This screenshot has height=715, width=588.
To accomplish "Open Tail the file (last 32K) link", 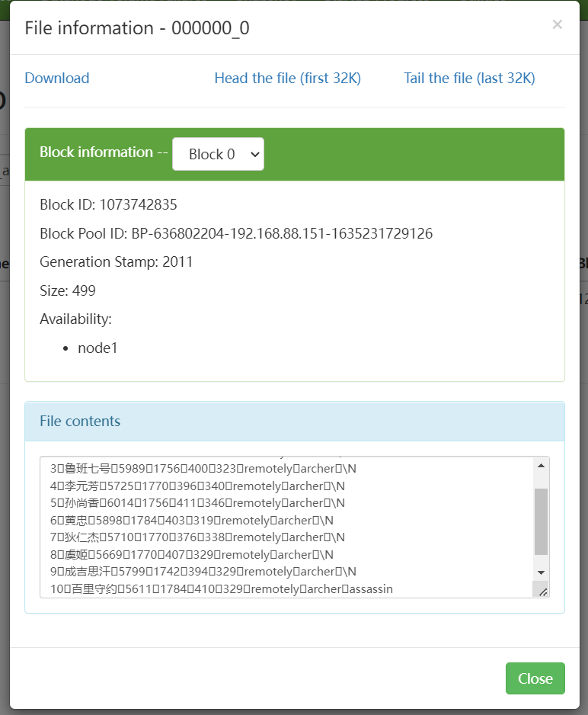I will [469, 78].
